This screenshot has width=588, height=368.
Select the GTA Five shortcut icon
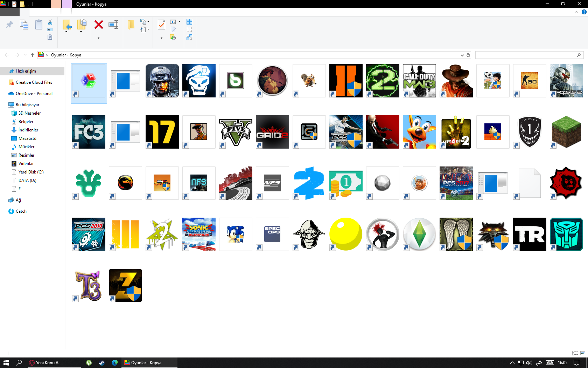pyautogui.click(x=236, y=132)
